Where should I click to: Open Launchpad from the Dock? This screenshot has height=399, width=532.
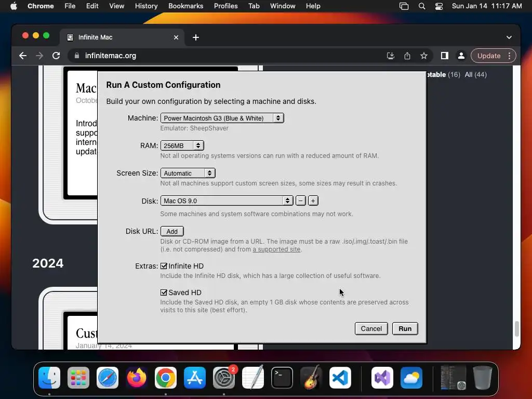pyautogui.click(x=78, y=378)
